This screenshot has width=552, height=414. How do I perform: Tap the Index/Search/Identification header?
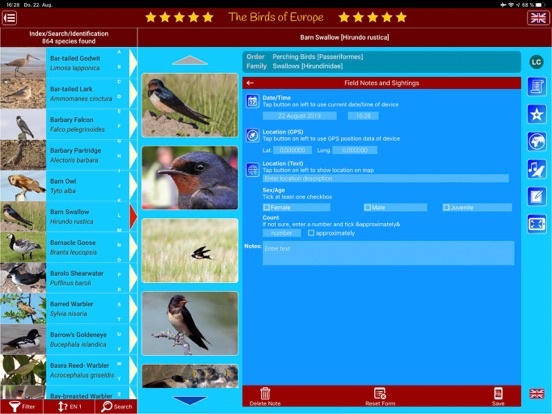(69, 37)
